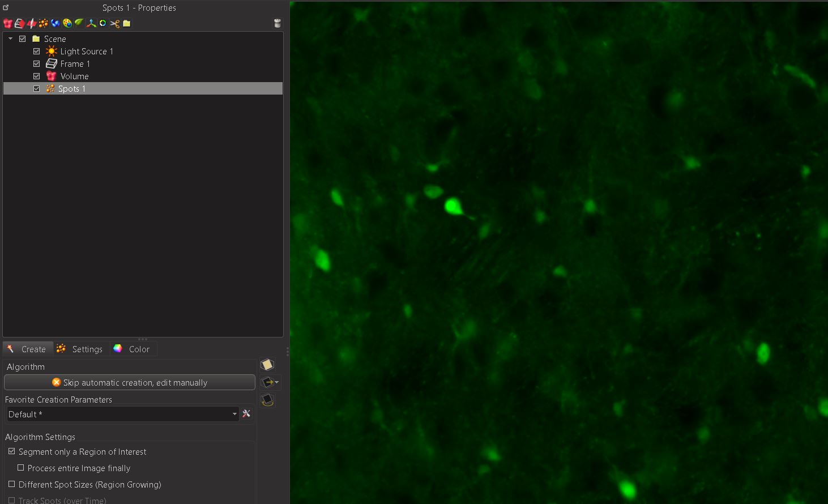Enable Process entire Image finally
The height and width of the screenshot is (504, 828).
(x=21, y=468)
